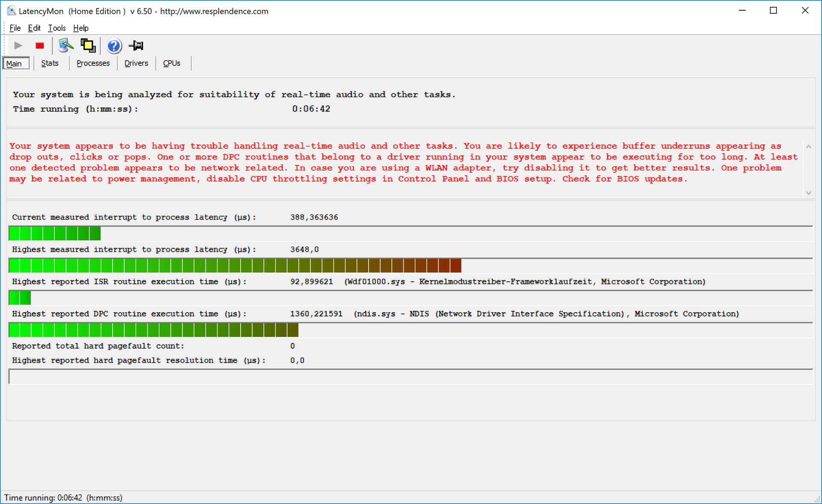Open the Help menu

pyautogui.click(x=80, y=28)
